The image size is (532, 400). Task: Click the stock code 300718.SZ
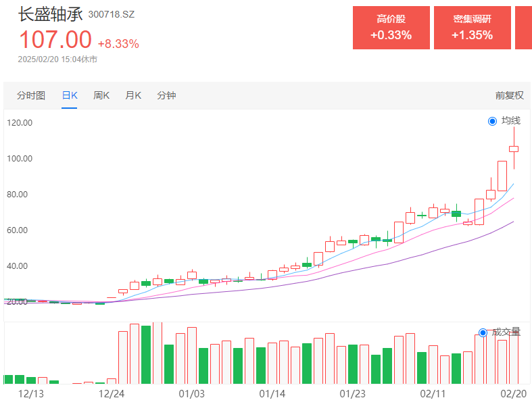[112, 14]
